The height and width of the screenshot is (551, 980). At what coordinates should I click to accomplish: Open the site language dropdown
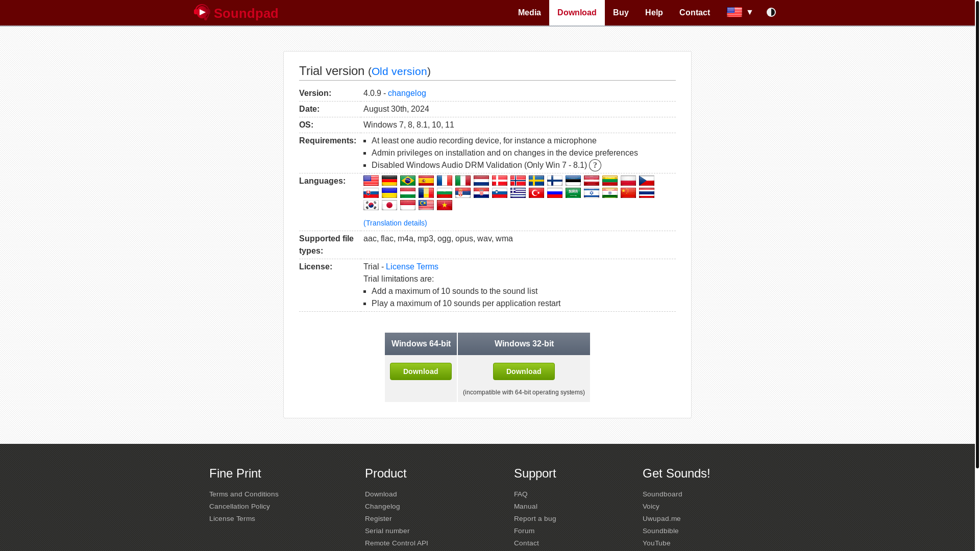pyautogui.click(x=740, y=12)
